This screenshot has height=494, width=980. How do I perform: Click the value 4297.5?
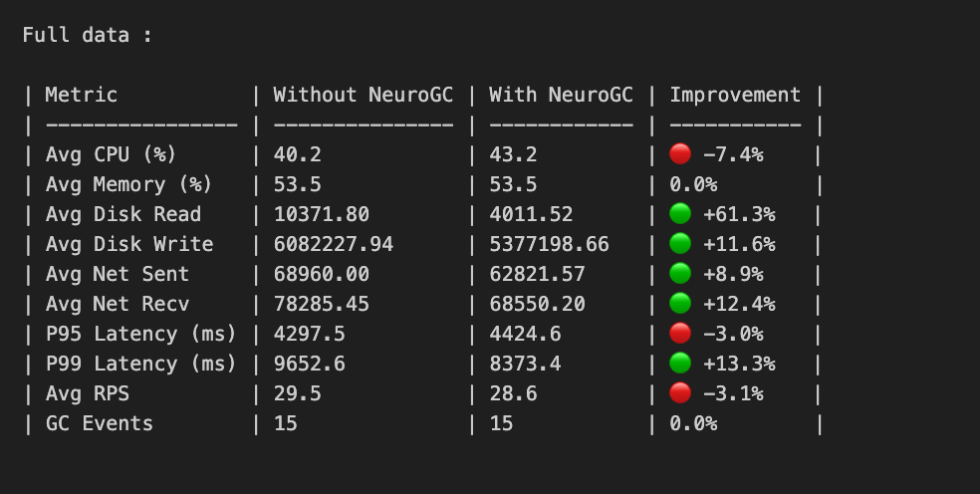[x=310, y=334]
